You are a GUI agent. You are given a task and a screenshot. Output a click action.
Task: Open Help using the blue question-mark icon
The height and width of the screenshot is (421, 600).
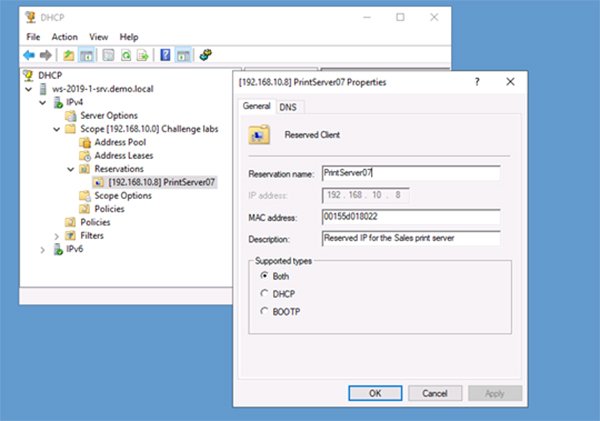165,55
